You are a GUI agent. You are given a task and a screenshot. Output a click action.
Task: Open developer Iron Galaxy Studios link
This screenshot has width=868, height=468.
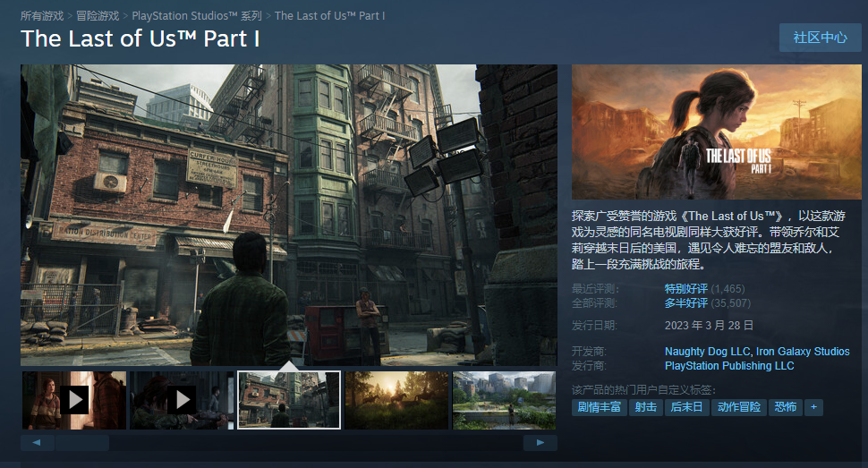coord(803,351)
